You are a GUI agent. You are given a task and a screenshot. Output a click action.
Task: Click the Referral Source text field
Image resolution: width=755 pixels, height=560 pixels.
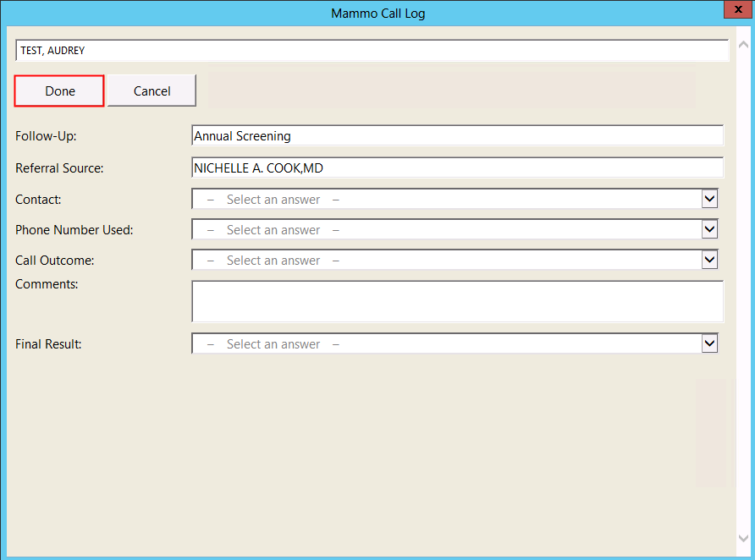click(x=457, y=168)
